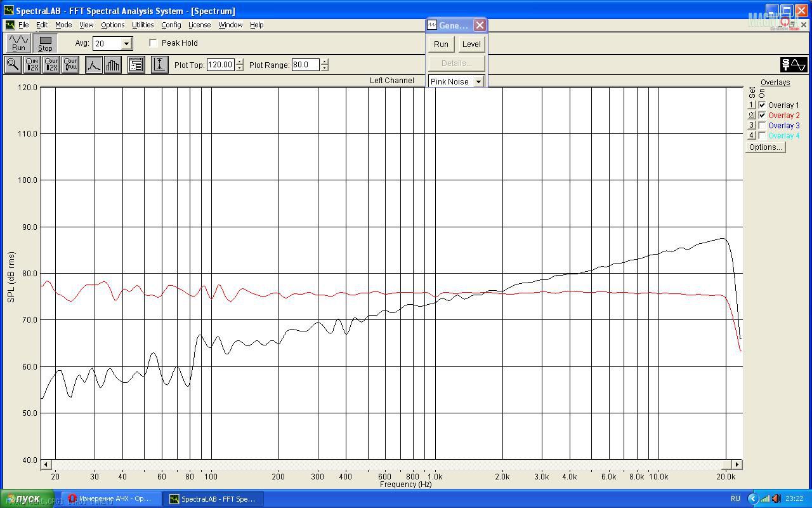The width and height of the screenshot is (812, 508).
Task: Click the vertical autoscale arrows icon
Action: 159,65
